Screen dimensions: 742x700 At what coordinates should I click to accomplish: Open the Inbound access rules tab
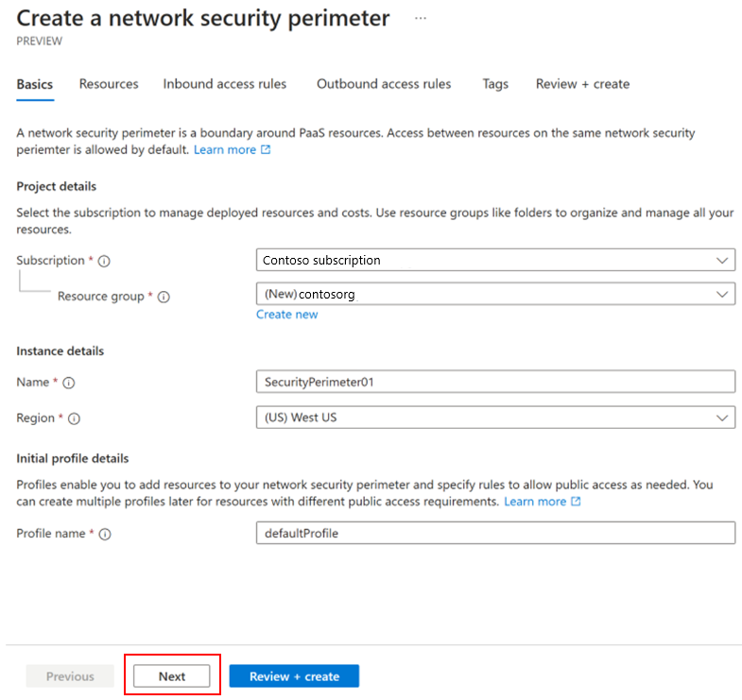(225, 84)
